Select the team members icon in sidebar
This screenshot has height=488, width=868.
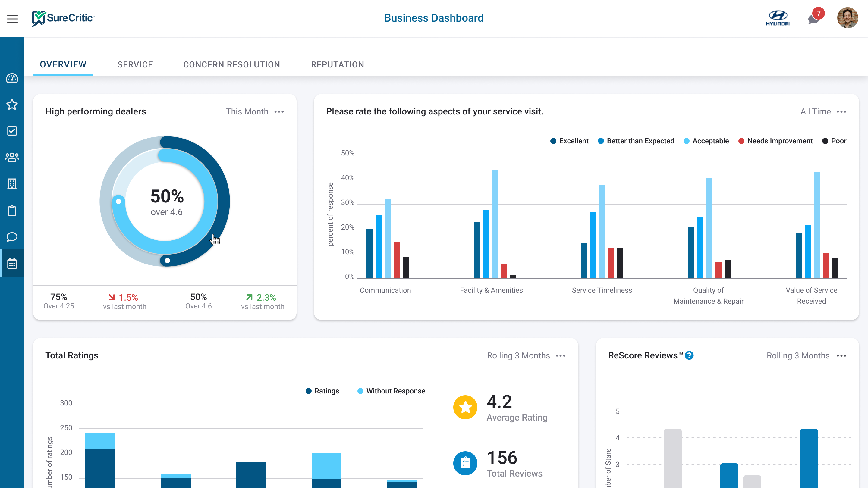point(12,157)
